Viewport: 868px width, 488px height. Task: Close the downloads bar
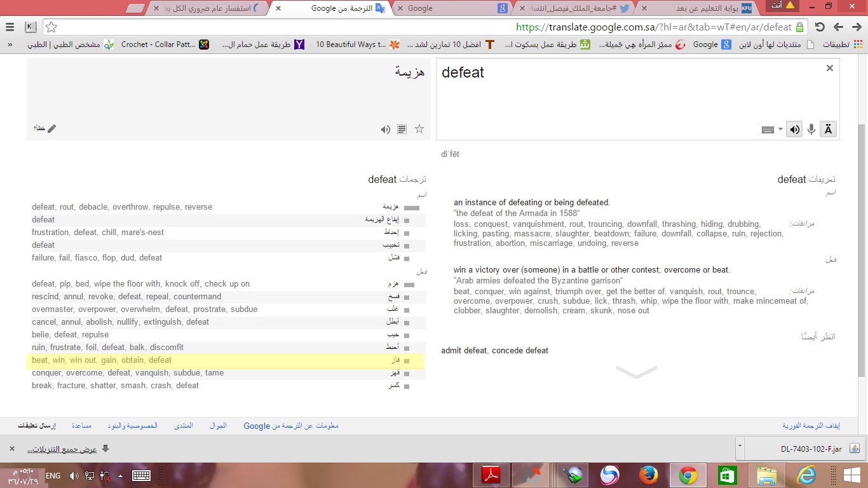(x=11, y=449)
